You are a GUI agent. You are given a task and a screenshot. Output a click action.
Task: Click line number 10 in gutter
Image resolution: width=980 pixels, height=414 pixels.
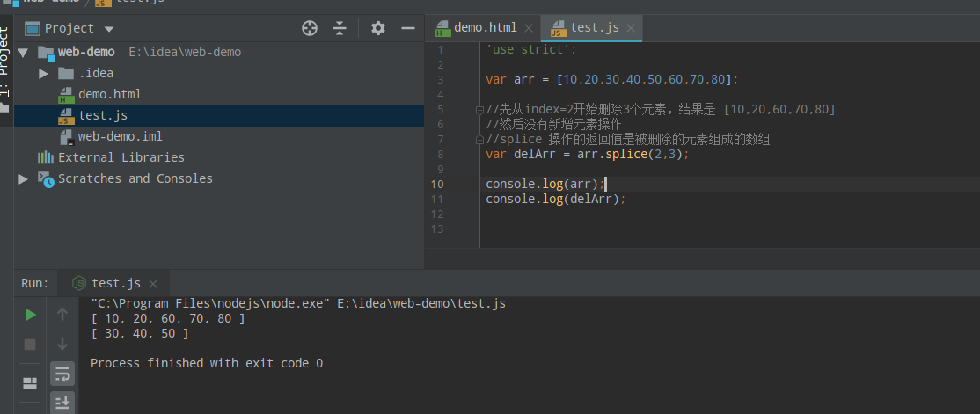[x=437, y=185]
